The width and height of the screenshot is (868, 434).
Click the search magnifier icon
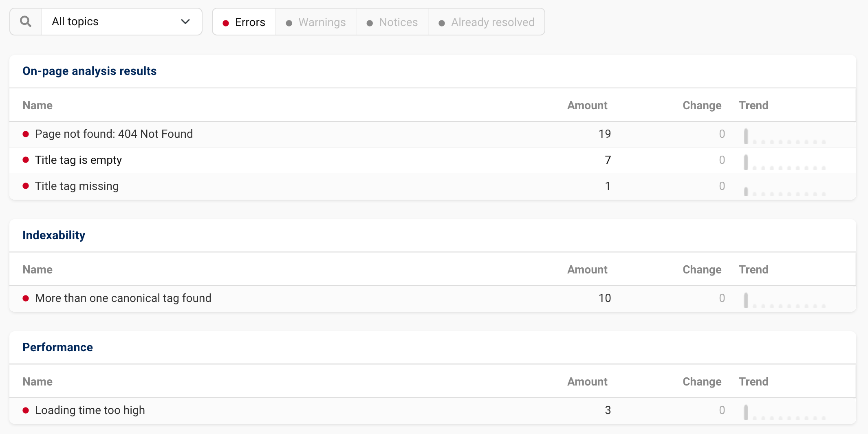pos(26,22)
